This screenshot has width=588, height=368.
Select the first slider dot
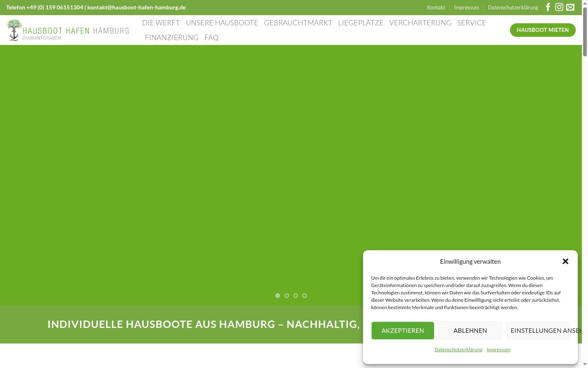[278, 296]
